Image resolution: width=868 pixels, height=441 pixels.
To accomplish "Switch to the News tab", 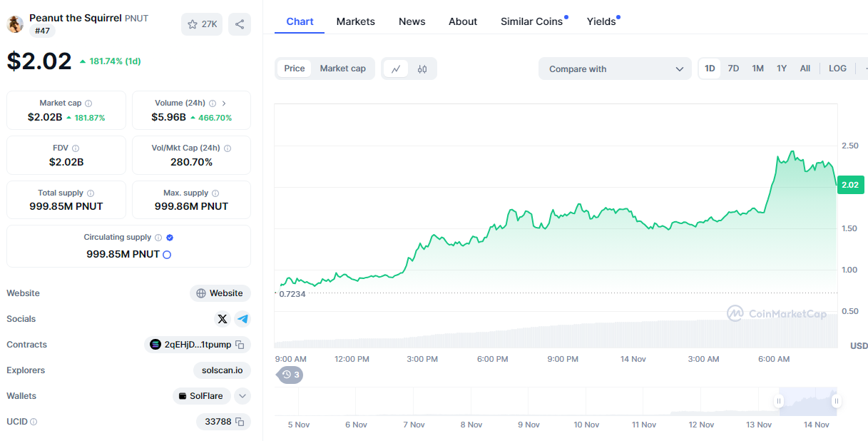I will tap(412, 21).
